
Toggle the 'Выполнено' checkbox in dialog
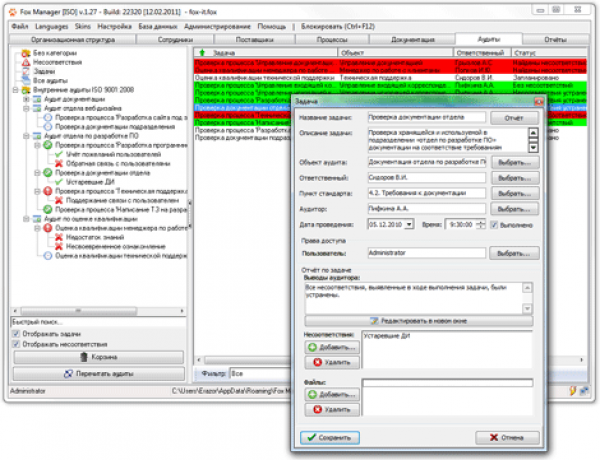click(x=495, y=225)
